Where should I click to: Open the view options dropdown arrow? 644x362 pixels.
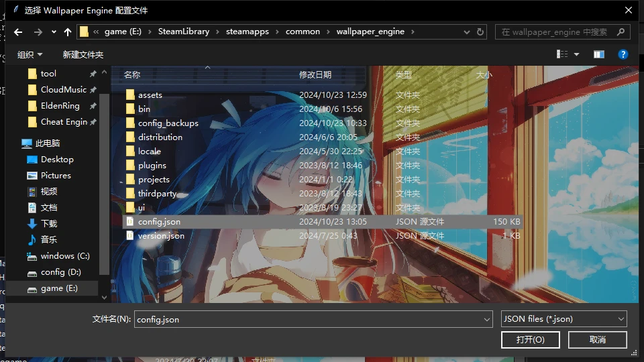point(577,54)
